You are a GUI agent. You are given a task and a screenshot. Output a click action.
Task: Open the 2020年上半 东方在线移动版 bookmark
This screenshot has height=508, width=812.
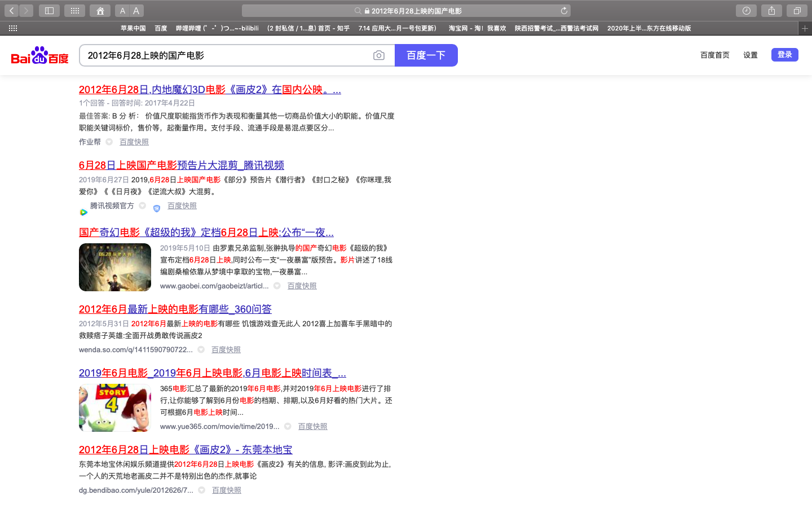point(649,28)
